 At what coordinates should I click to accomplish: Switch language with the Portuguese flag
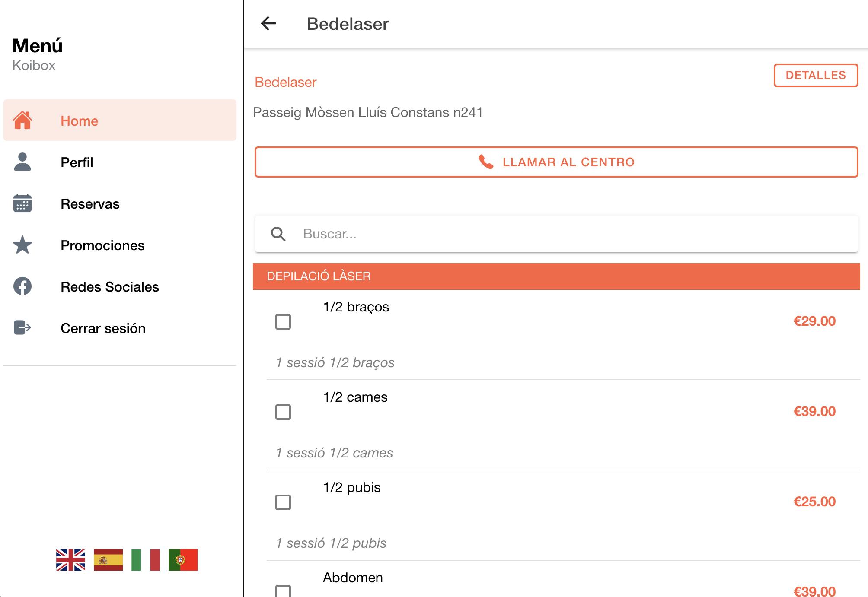click(183, 560)
